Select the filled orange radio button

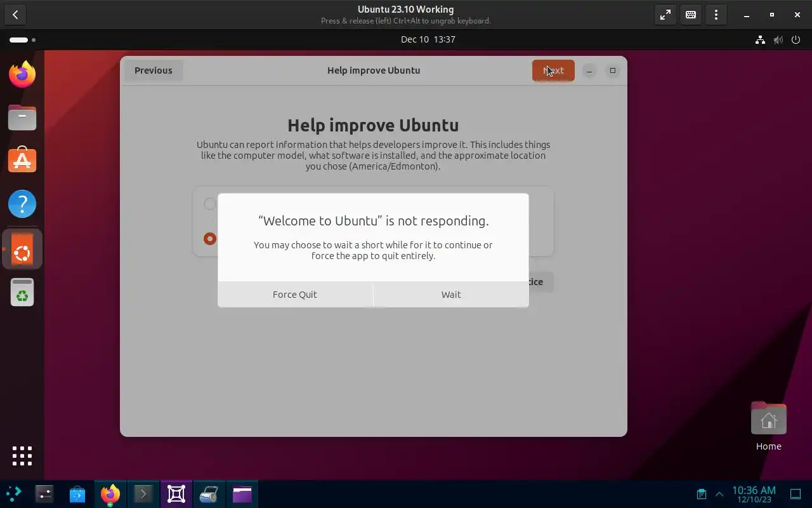210,239
